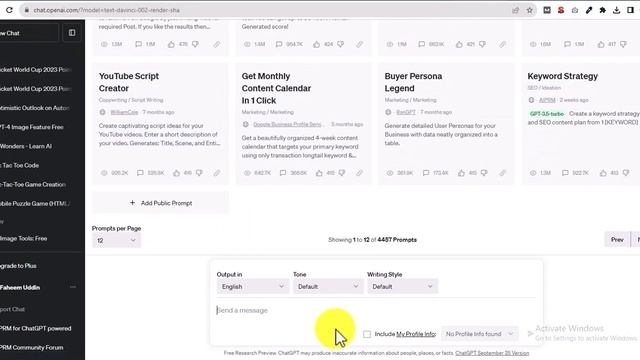640x360 pixels.
Task: Open three-dot menu beside Faheem Uddin
Action: 73,287
